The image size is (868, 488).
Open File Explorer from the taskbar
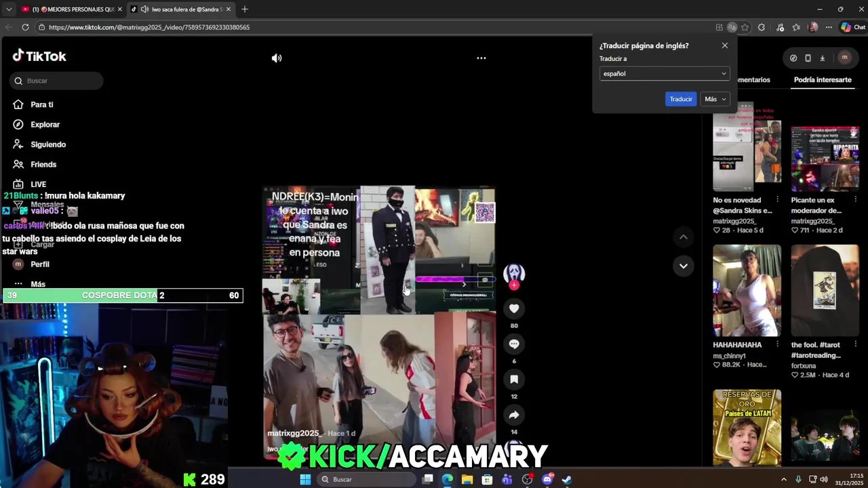467,479
